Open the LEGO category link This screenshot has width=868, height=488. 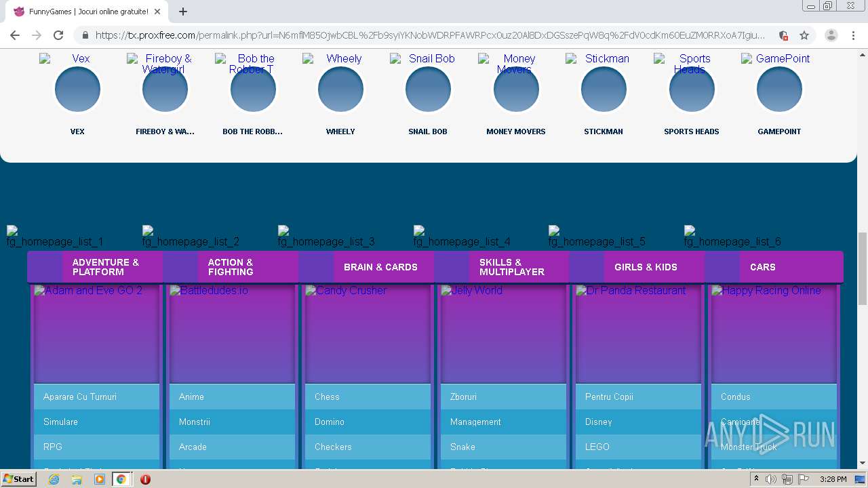[x=638, y=447]
